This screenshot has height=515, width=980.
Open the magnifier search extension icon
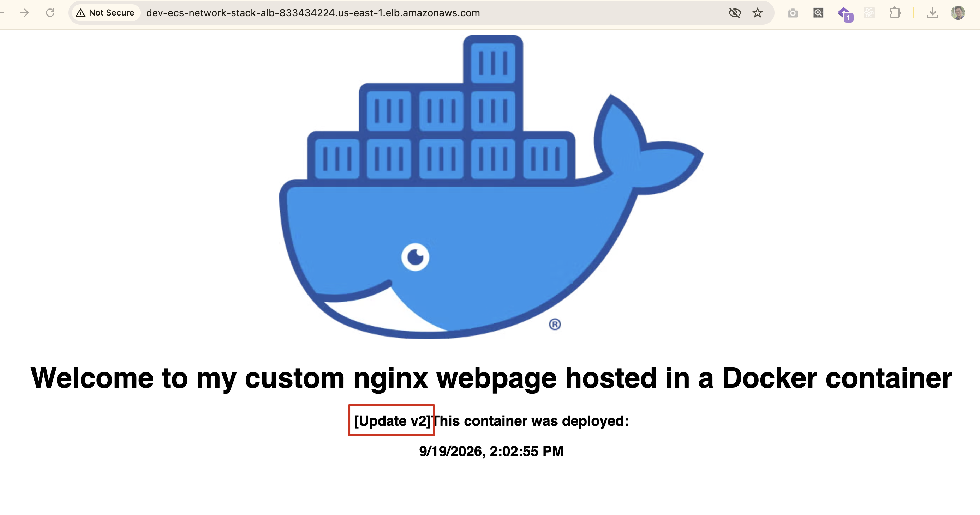(818, 13)
